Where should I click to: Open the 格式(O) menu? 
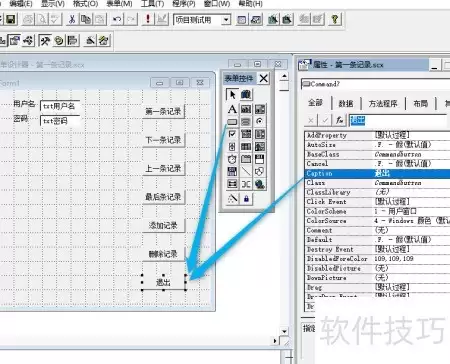86,4
